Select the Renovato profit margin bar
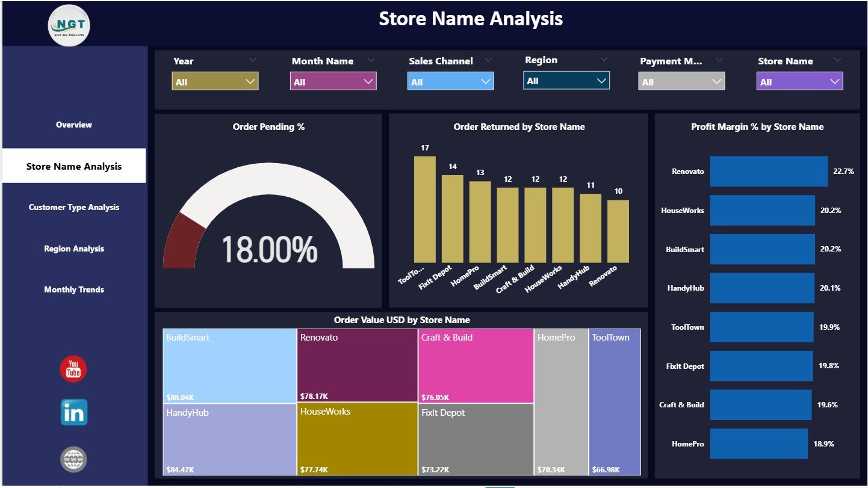This screenshot has width=868, height=488. pos(769,171)
